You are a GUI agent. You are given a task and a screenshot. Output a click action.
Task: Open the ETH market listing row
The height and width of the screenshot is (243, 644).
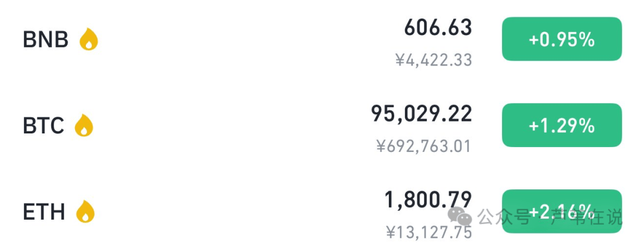322,211
